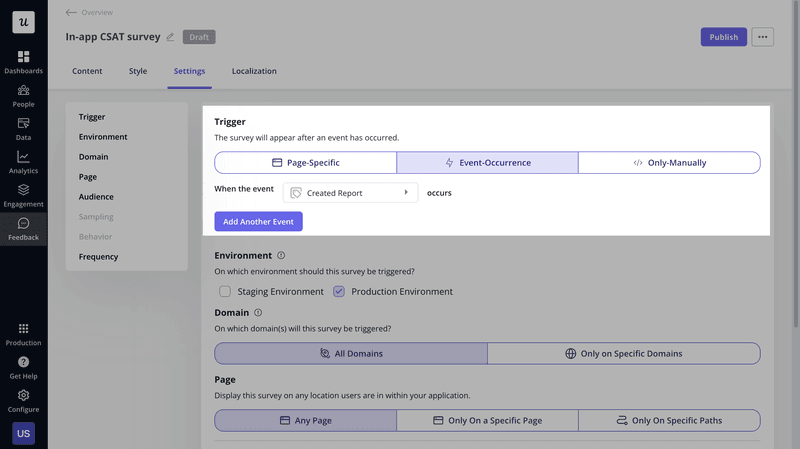Viewport: 800px width, 449px height.
Task: Select Only On Specific Paths
Action: [x=669, y=420]
